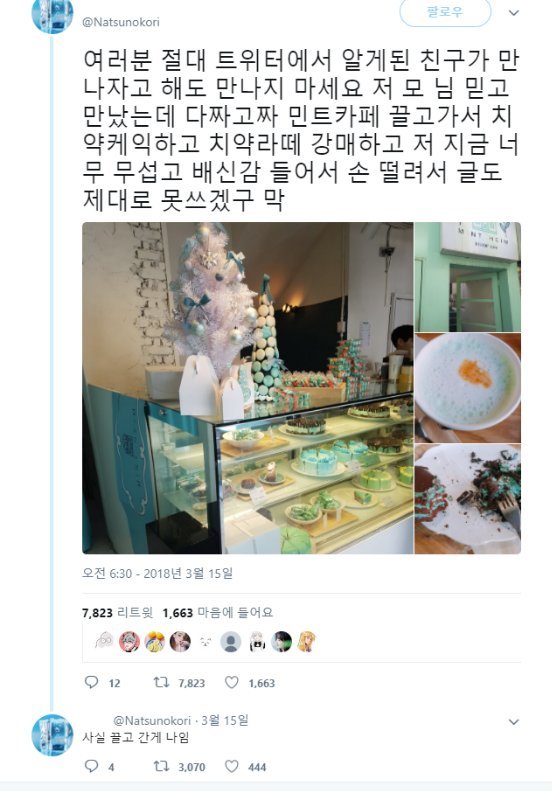Click reply icon on the follow-up tweet

tap(91, 766)
